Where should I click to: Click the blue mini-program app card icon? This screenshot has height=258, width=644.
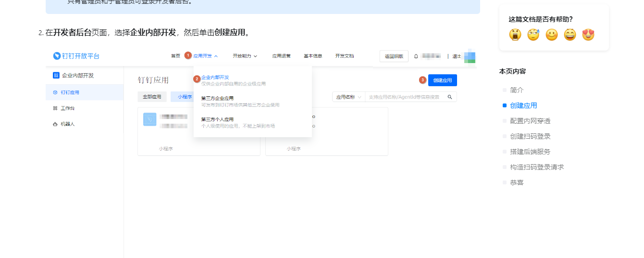150,119
